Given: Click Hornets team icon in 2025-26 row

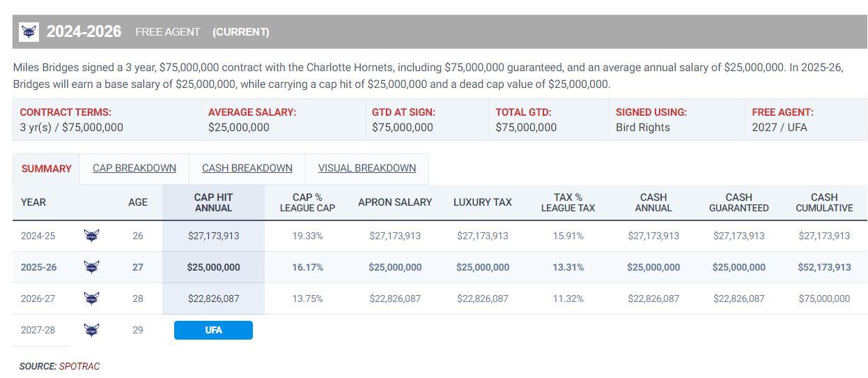Looking at the screenshot, I should (91, 267).
